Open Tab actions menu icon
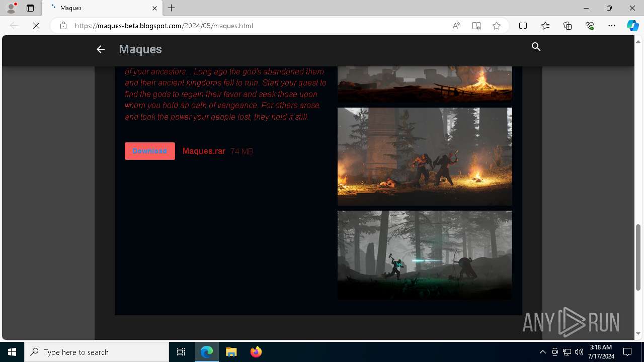Viewport: 644px width, 362px height. (30, 8)
